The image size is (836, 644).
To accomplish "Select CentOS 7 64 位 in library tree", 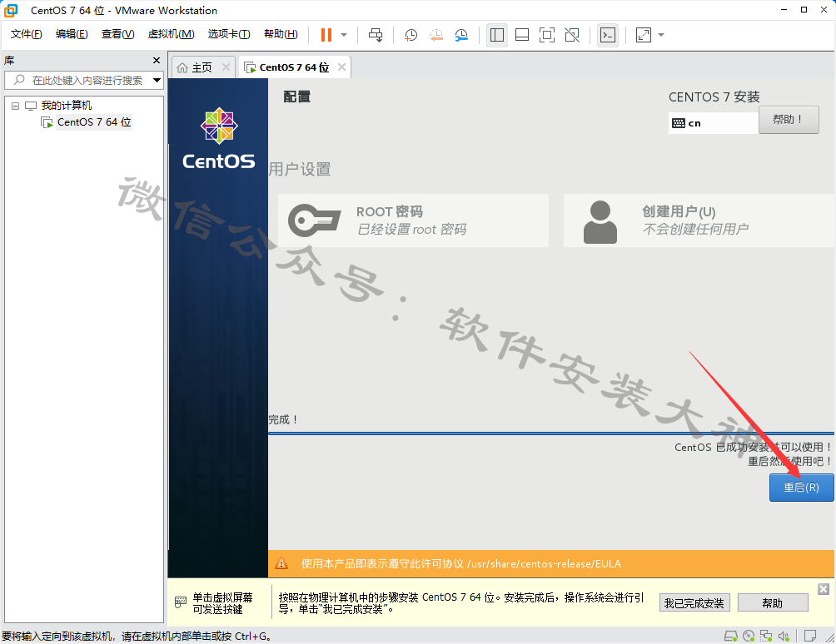I will (94, 122).
